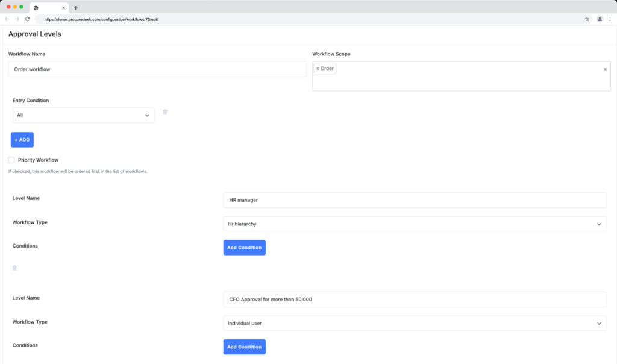Navigate back with the browser back arrow
This screenshot has width=617, height=364.
pos(8,19)
